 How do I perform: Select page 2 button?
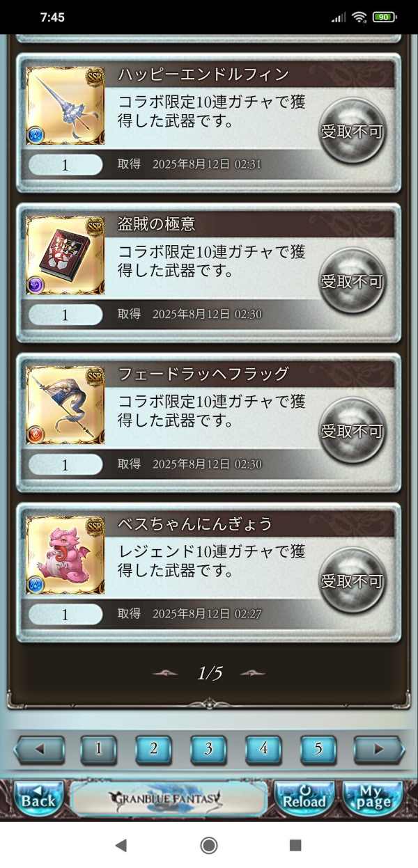tap(153, 750)
